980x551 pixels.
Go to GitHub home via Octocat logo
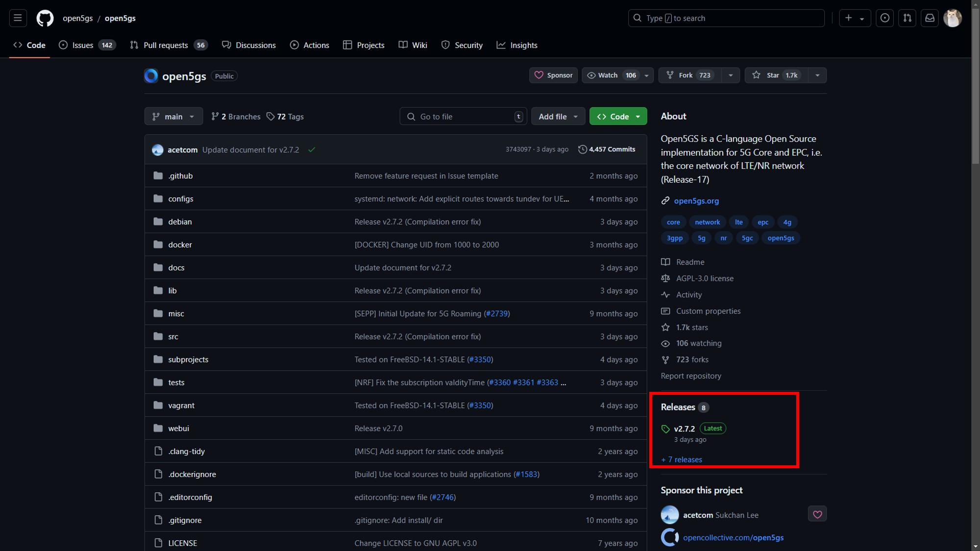45,18
